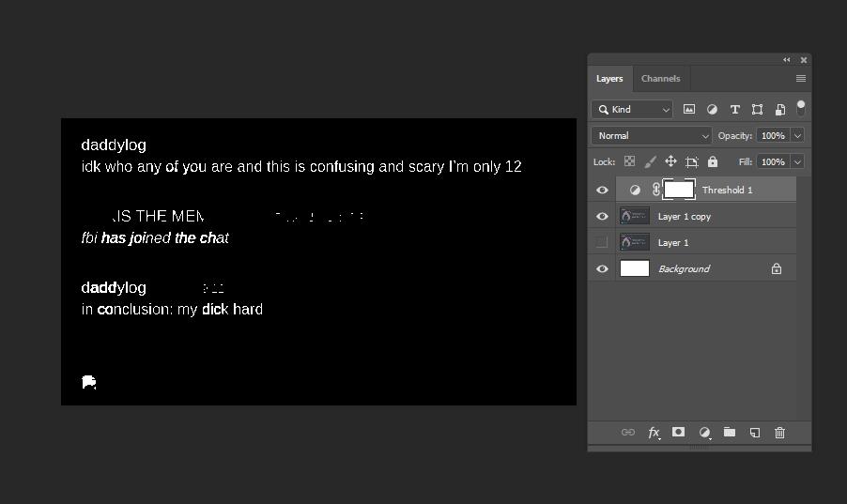The width and height of the screenshot is (847, 504).
Task: Click the Opacity label
Action: [734, 135]
